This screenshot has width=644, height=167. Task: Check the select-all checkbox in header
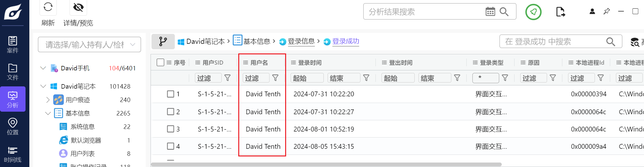[160, 62]
